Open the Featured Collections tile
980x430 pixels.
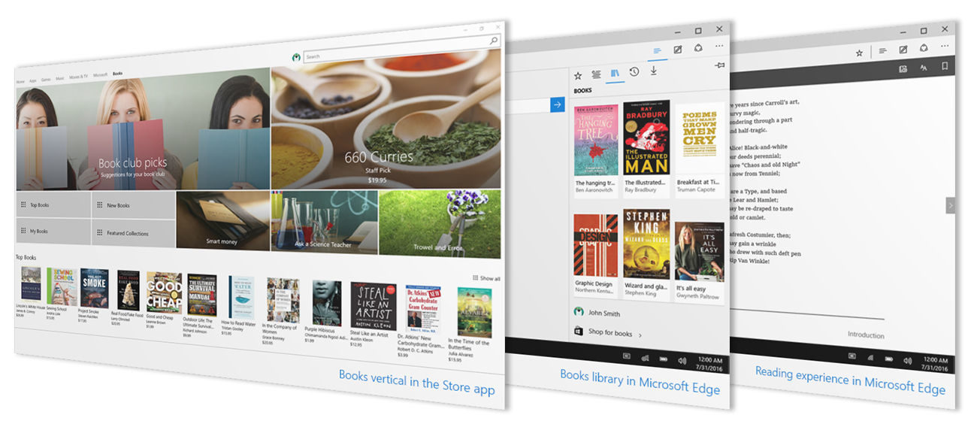click(x=134, y=232)
